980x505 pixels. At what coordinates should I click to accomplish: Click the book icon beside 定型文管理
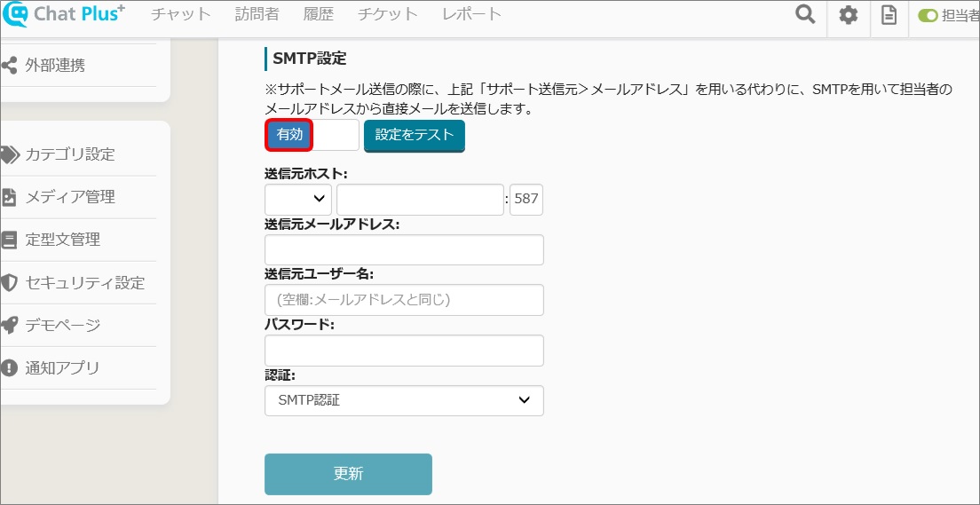click(x=9, y=240)
